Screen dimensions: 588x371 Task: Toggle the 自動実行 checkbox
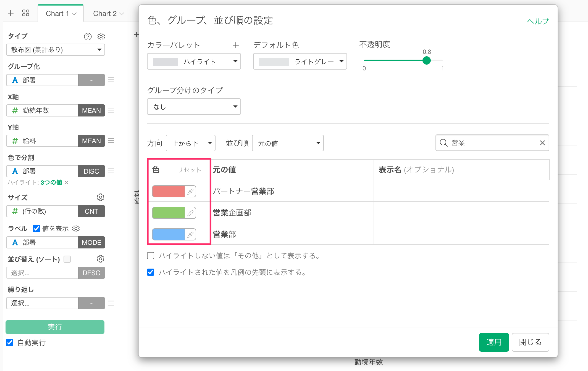coord(10,343)
